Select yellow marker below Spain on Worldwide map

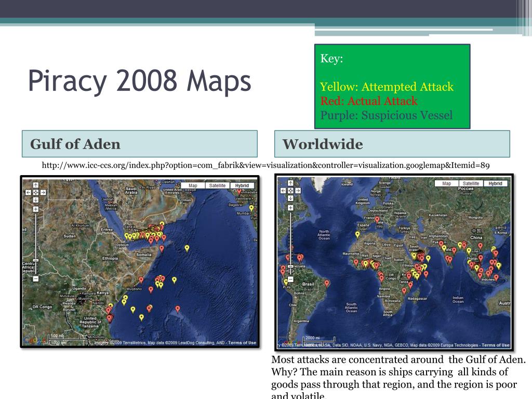pos(357,234)
